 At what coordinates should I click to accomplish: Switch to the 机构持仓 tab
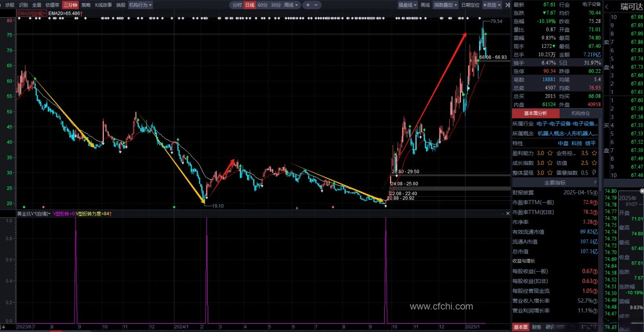(580, 113)
